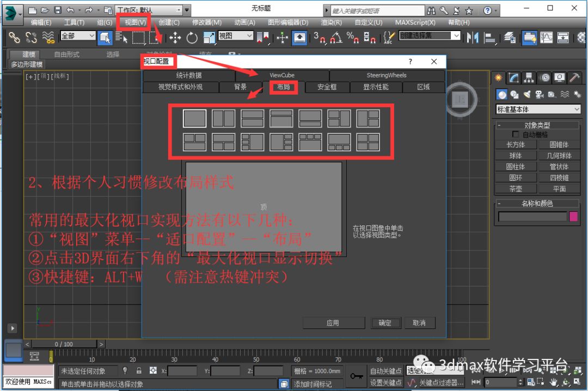Toggle 设置关键点 set key mode

tap(386, 382)
